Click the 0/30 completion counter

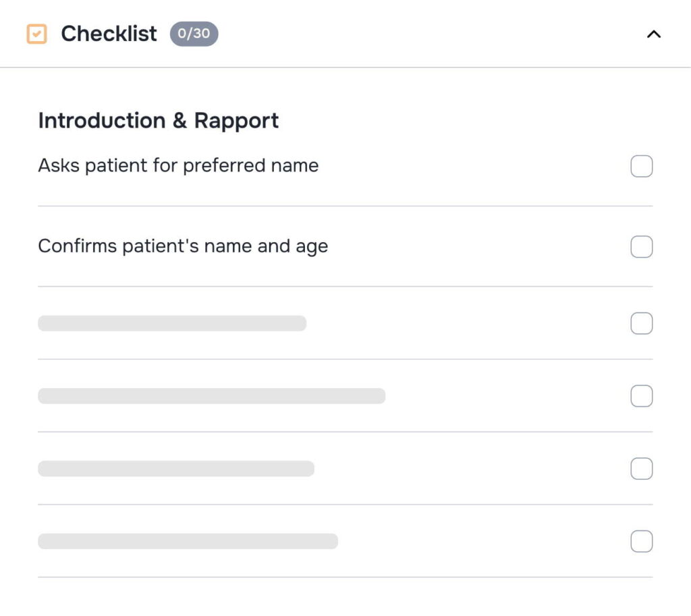(x=194, y=34)
